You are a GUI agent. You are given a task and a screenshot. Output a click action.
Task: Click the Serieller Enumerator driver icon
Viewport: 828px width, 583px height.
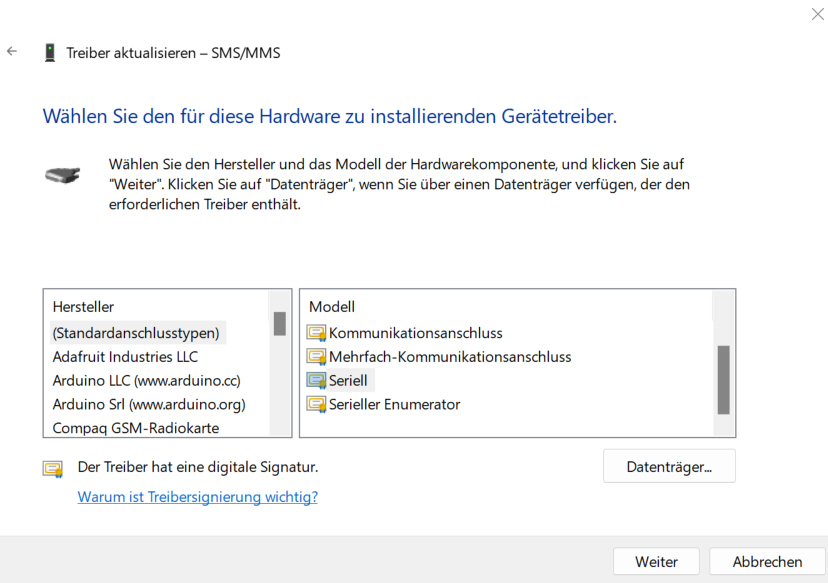point(316,405)
